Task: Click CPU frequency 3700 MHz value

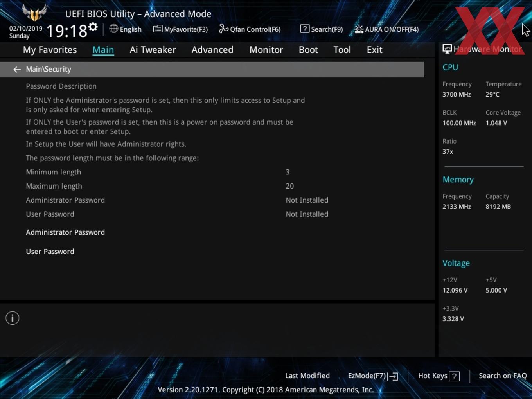Action: (x=457, y=94)
